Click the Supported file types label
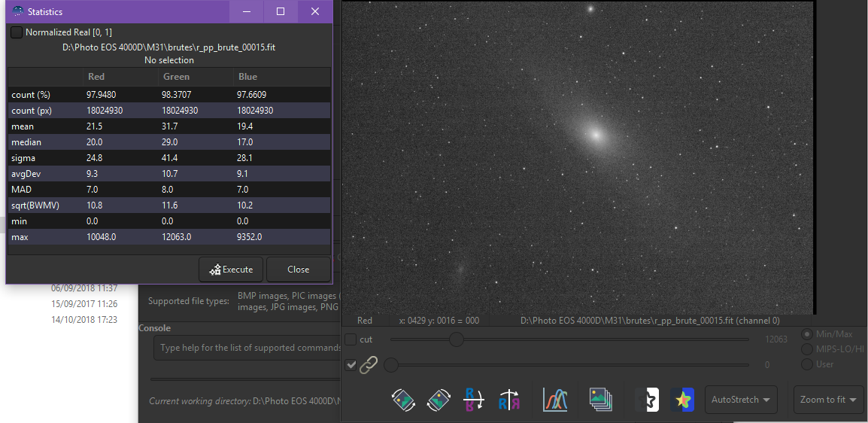Viewport: 868px width, 423px height. tap(188, 301)
